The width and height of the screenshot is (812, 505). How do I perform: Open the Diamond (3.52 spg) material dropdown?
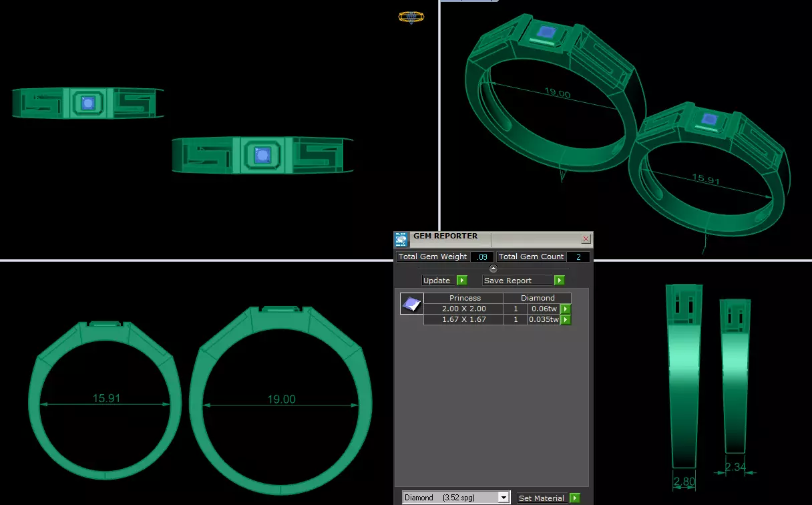coord(503,498)
